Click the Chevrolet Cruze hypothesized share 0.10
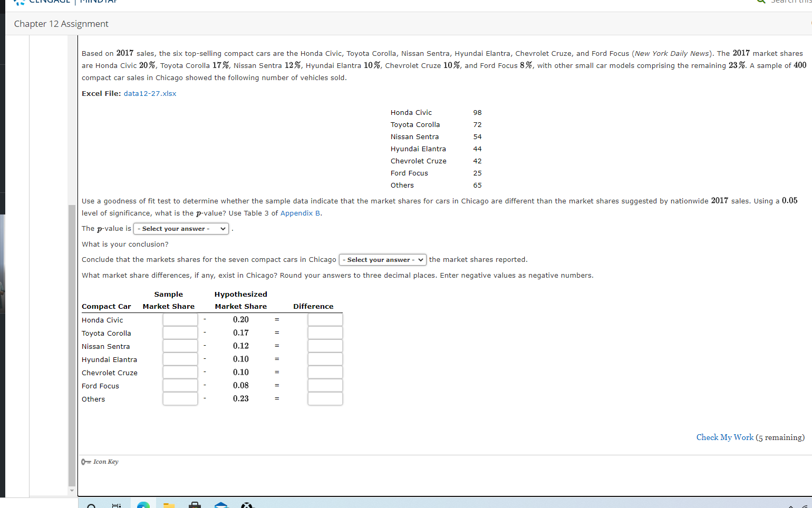The image size is (812, 508). click(x=241, y=372)
